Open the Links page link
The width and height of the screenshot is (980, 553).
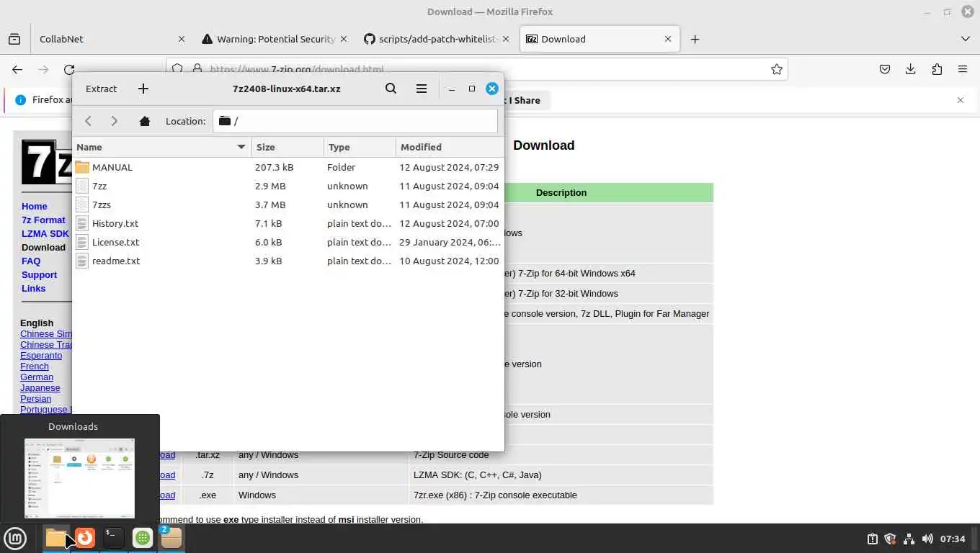pyautogui.click(x=33, y=288)
